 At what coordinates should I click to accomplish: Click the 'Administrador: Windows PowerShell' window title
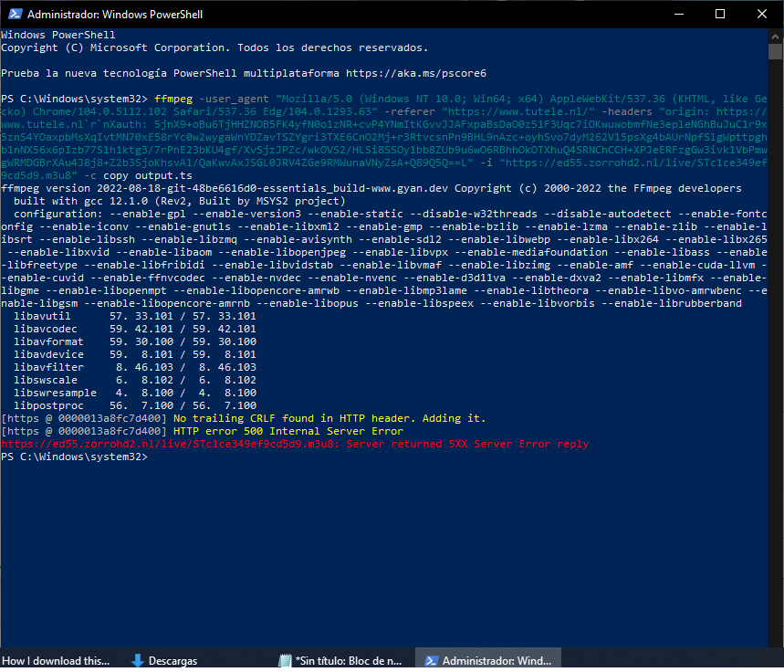pos(115,14)
